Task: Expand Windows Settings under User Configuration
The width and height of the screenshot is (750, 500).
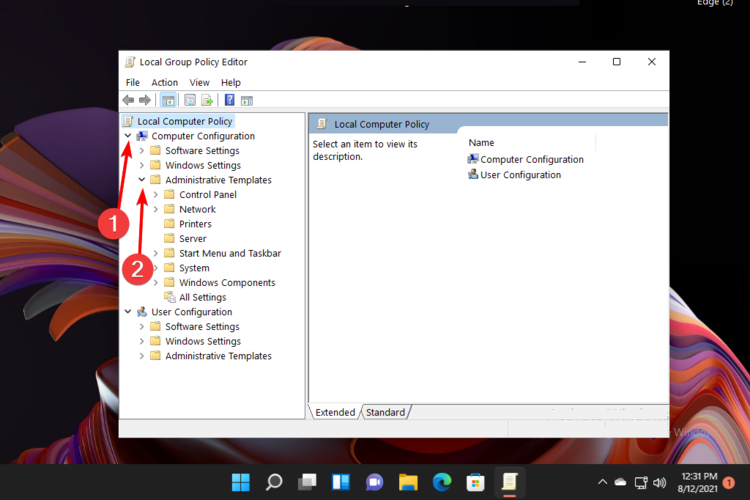Action: tap(142, 341)
